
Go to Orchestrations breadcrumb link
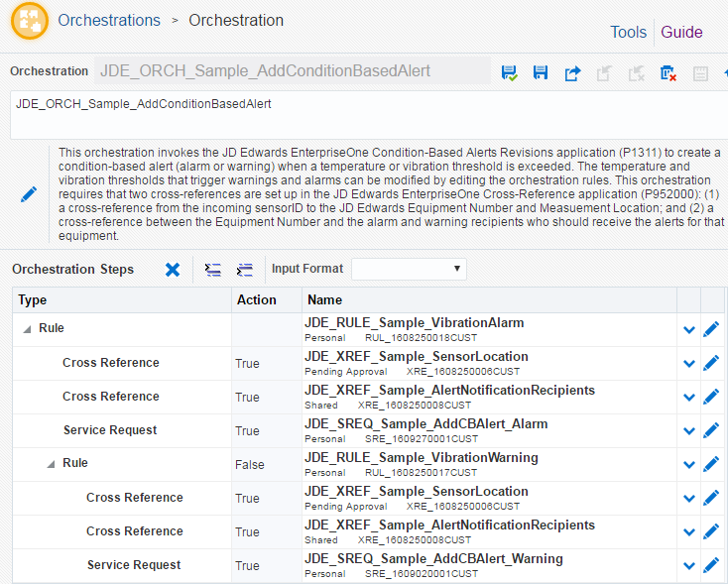click(x=109, y=21)
